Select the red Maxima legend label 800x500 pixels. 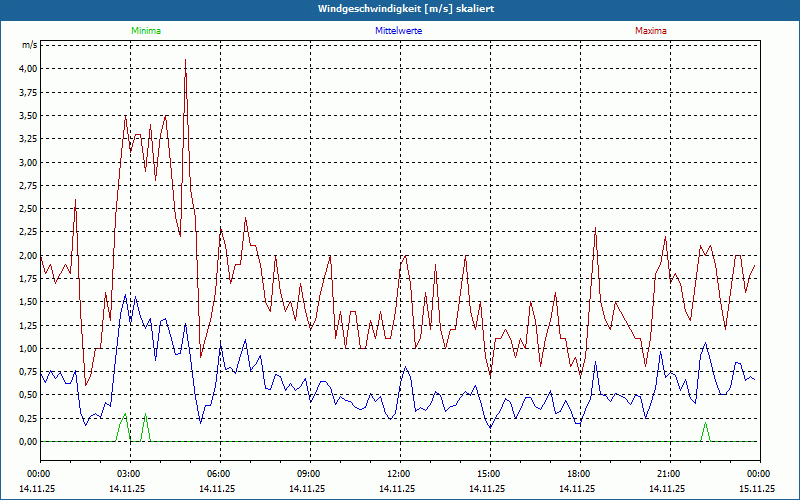(x=651, y=31)
